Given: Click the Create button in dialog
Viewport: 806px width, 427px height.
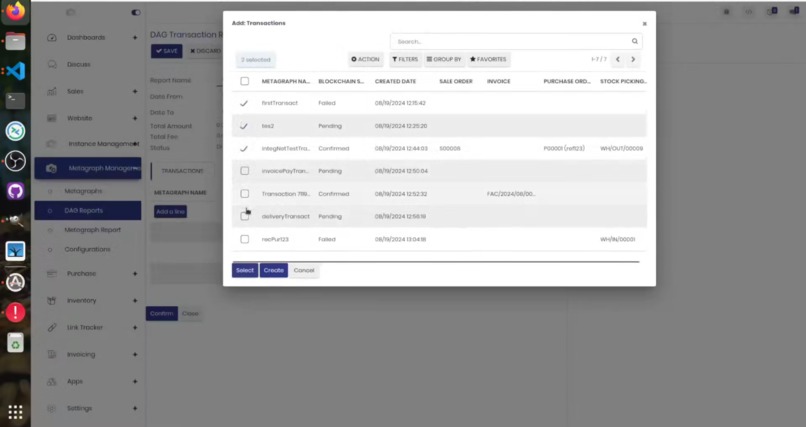Looking at the screenshot, I should (273, 270).
